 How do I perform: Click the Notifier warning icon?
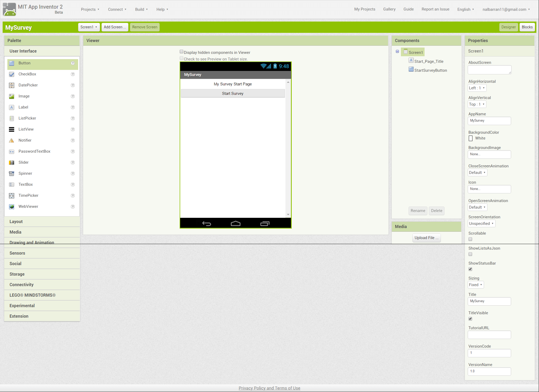[12, 141]
